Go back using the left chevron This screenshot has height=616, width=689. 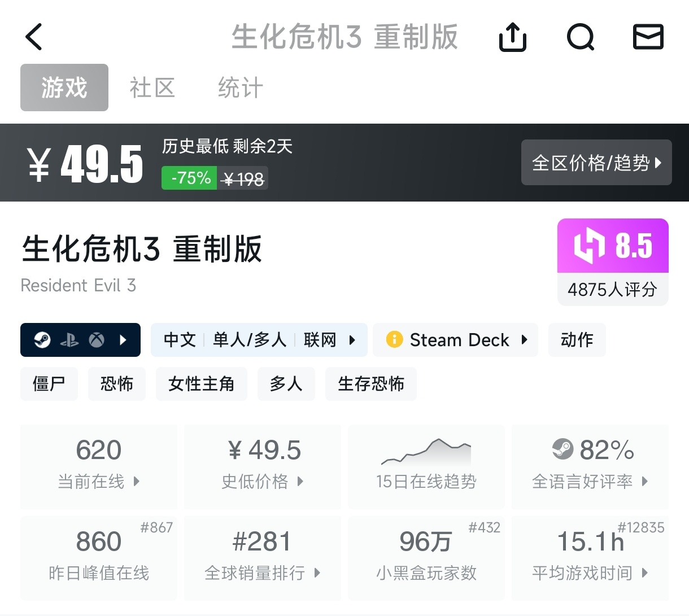pos(34,37)
